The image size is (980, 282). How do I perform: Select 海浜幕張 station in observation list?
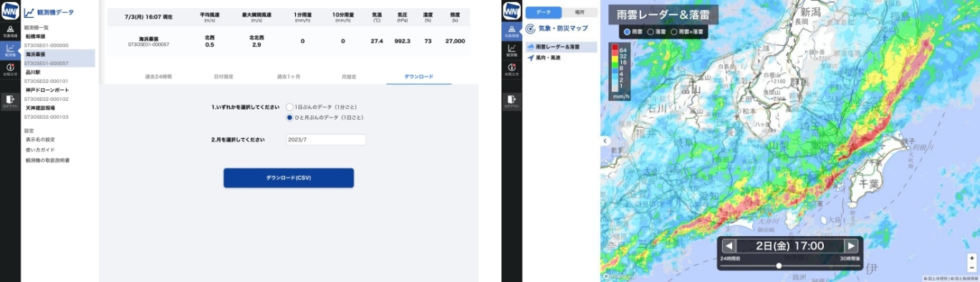pyautogui.click(x=35, y=54)
